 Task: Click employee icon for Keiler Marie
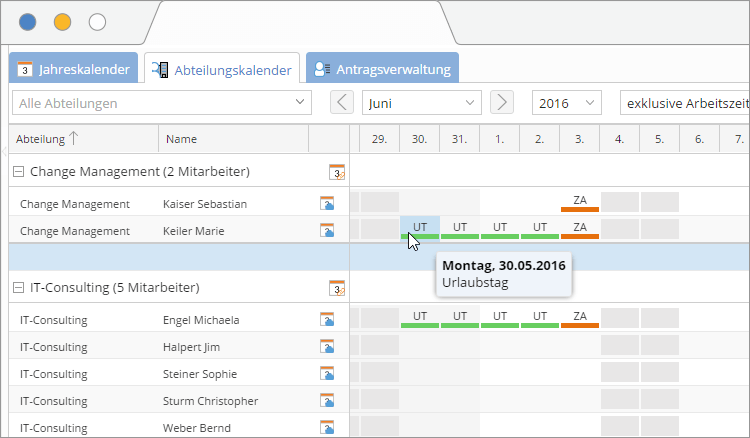coord(327,231)
